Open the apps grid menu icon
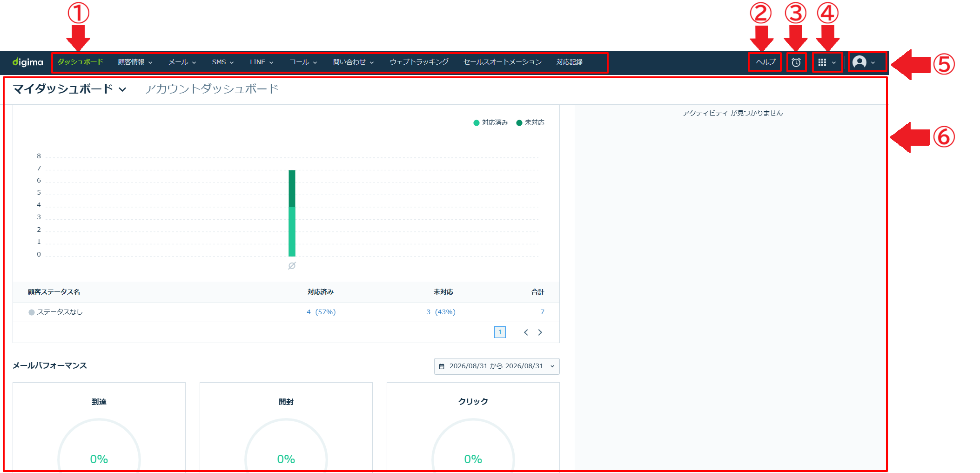The image size is (980, 473). tap(827, 62)
